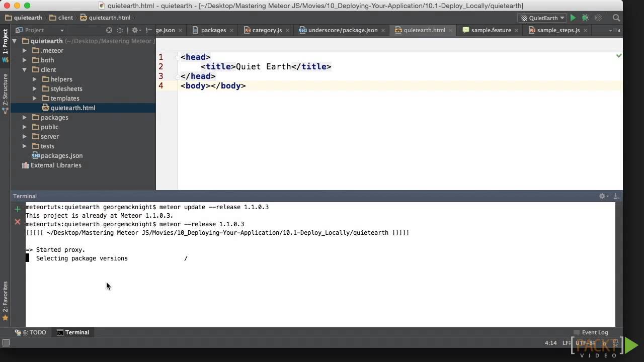Click the fold marker next to head tag
The width and height of the screenshot is (644, 362).
click(x=178, y=57)
